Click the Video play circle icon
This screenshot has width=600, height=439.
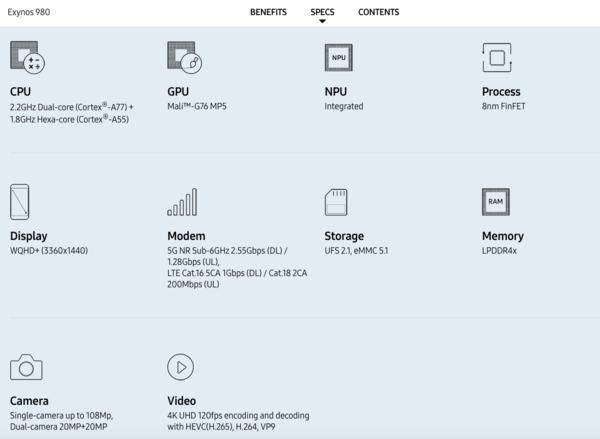pos(181,367)
